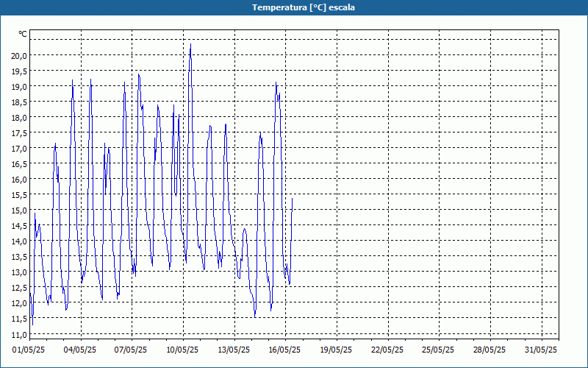Select the 19,0 axis value

point(20,87)
